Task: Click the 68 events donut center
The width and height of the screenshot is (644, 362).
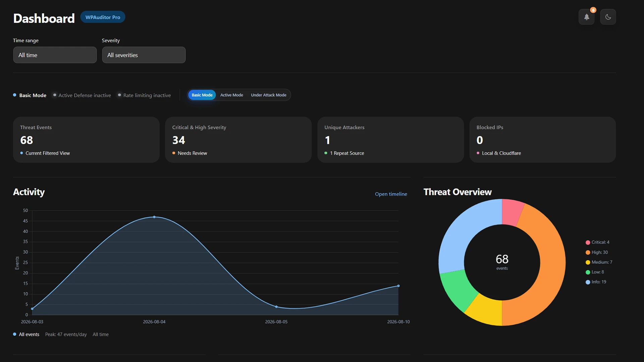Action: [x=502, y=262]
